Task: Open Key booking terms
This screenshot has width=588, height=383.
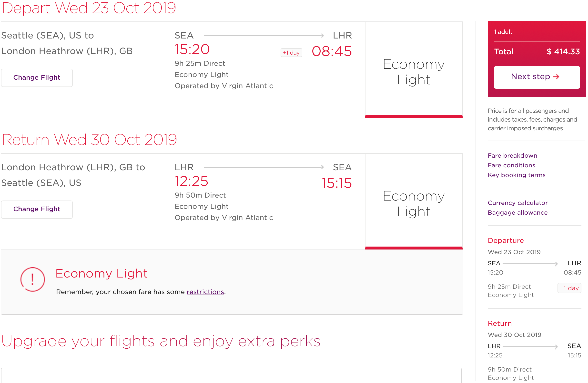Action: (x=517, y=175)
